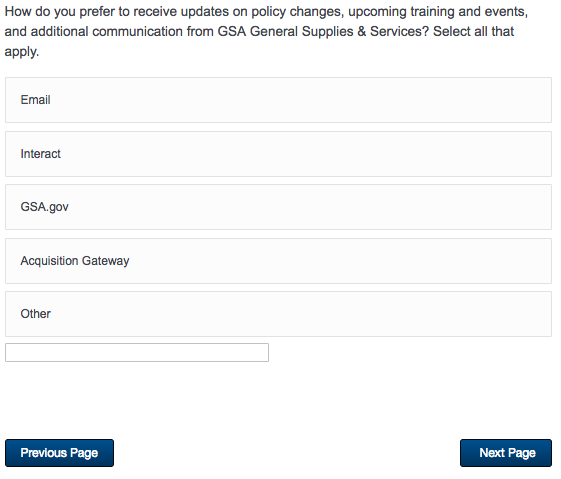The width and height of the screenshot is (561, 479).
Task: Focus the Other text input field
Action: point(137,353)
